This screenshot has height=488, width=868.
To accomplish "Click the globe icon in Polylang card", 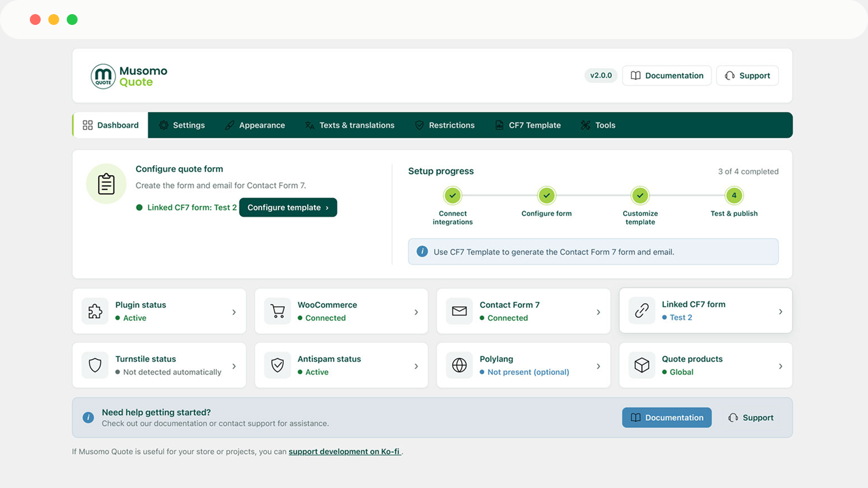I will [x=459, y=365].
